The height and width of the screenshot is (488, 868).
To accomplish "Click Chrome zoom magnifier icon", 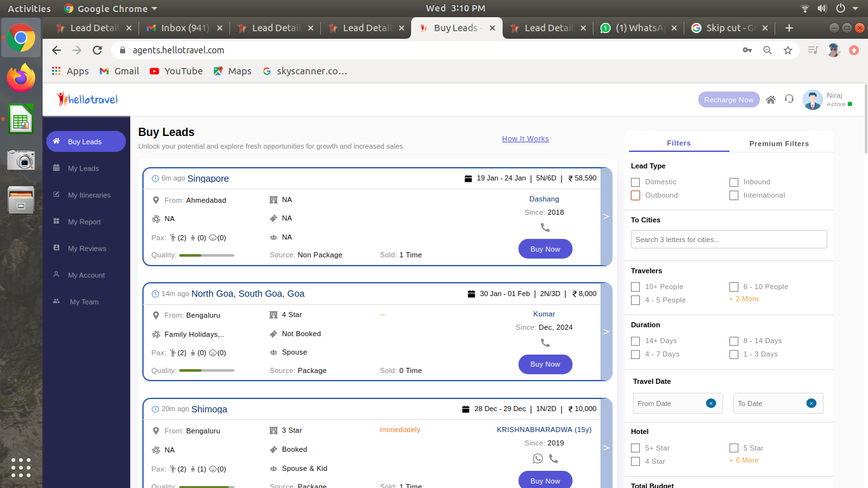I will coord(768,50).
